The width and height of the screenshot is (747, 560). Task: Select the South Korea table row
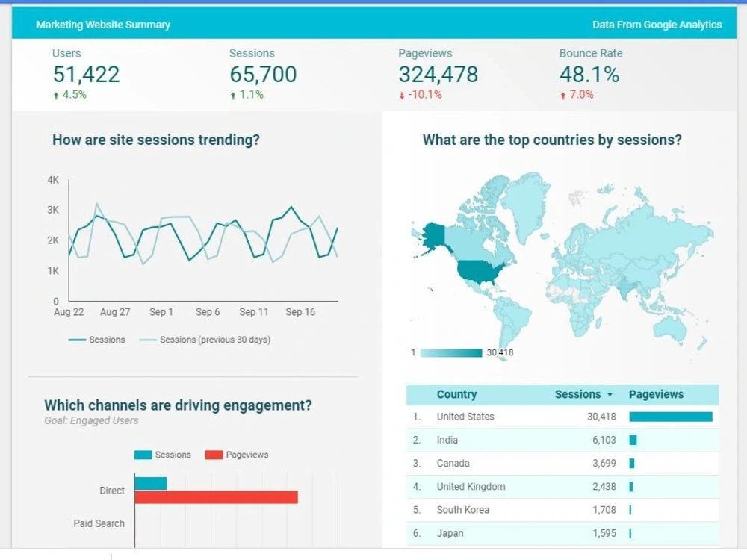562,510
